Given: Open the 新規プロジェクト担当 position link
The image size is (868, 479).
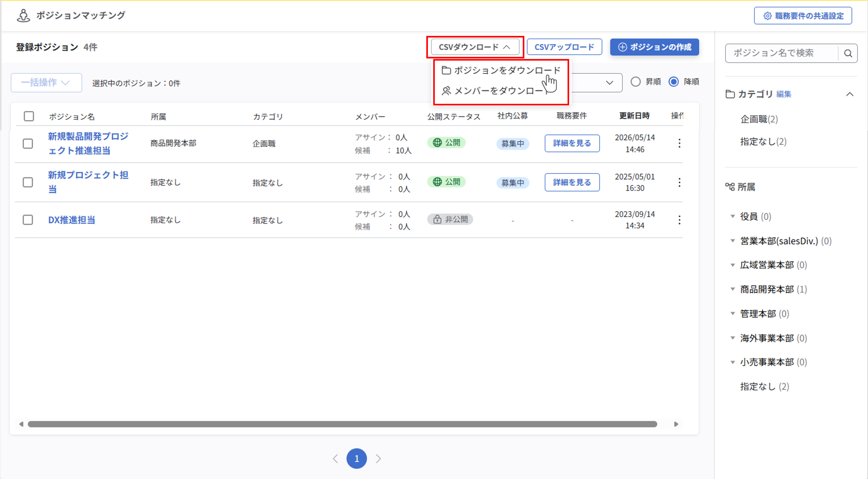Looking at the screenshot, I should pyautogui.click(x=88, y=182).
